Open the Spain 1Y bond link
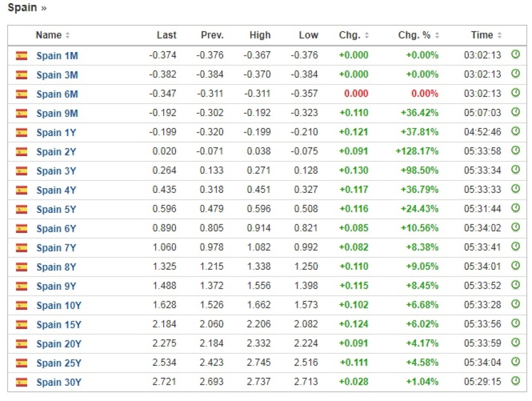The image size is (532, 401). coord(56,132)
